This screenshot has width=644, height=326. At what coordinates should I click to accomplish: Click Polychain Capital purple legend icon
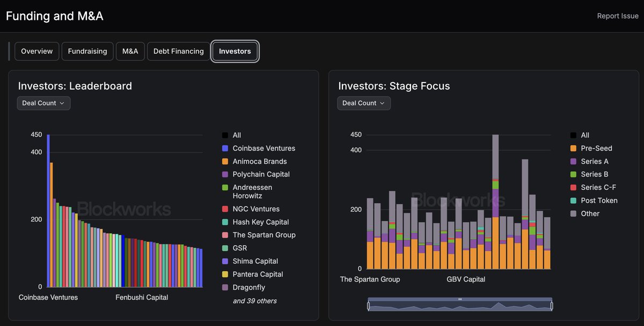click(x=225, y=174)
